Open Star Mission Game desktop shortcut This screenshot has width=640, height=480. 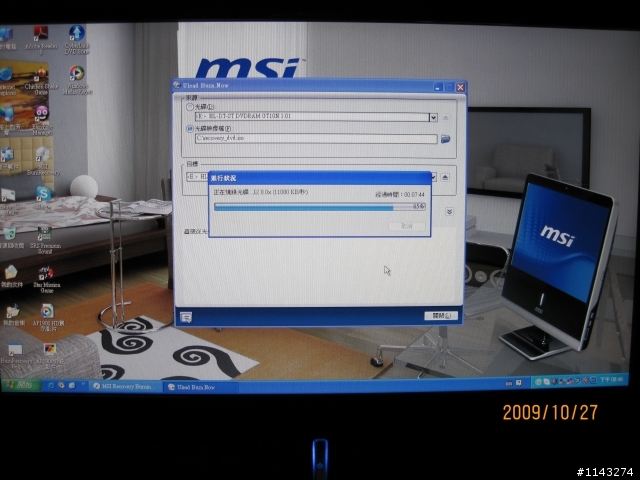coord(46,280)
